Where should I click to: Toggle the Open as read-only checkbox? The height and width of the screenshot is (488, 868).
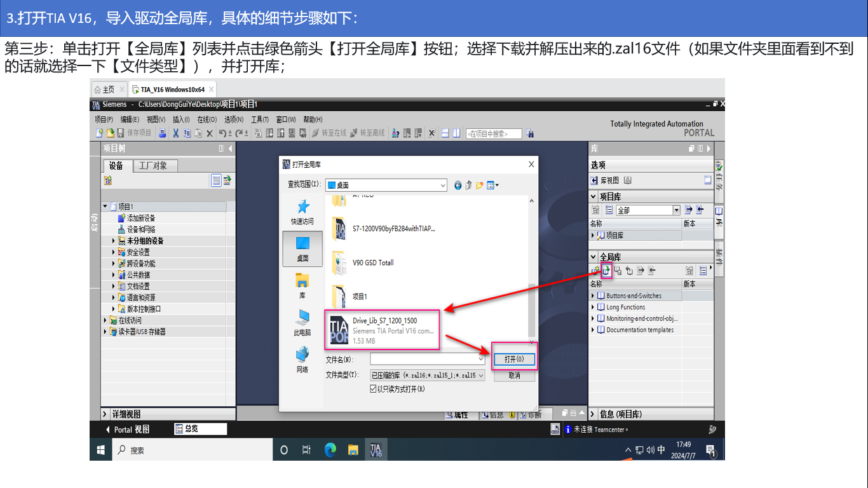point(373,389)
